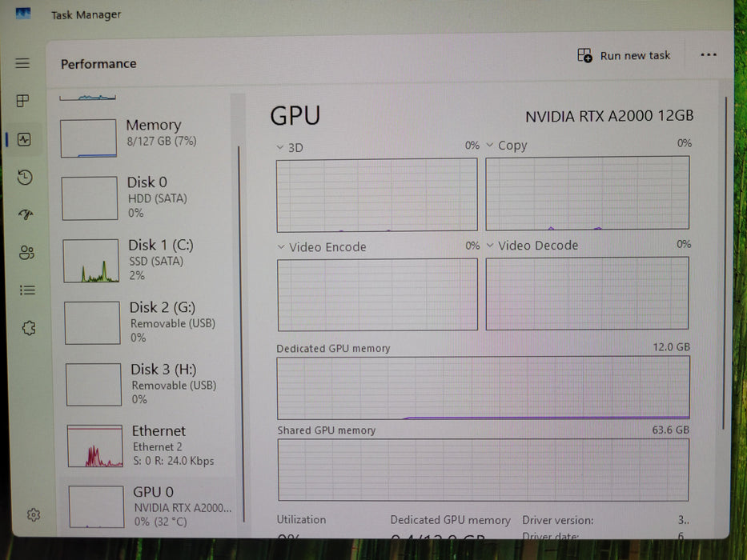The image size is (747, 560).
Task: Click the NVIDIA RTX A2000 12GB title
Action: [x=609, y=116]
